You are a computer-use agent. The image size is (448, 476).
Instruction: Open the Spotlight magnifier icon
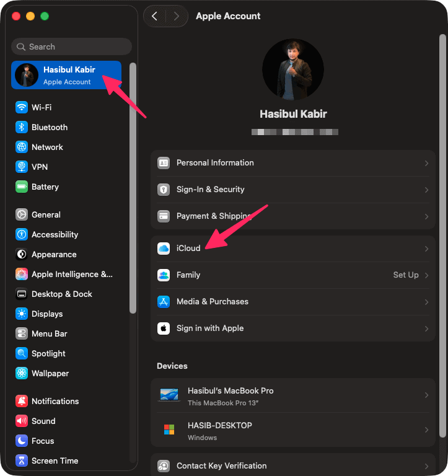coord(22,353)
